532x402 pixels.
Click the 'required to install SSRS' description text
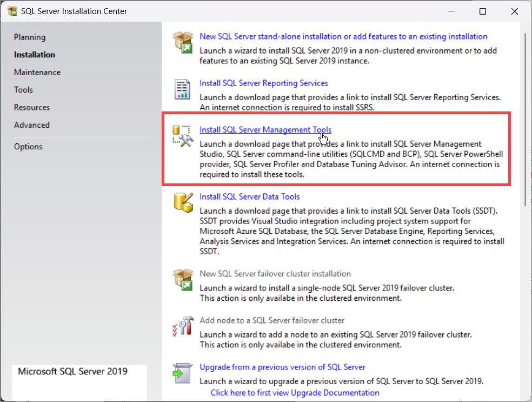coord(287,108)
